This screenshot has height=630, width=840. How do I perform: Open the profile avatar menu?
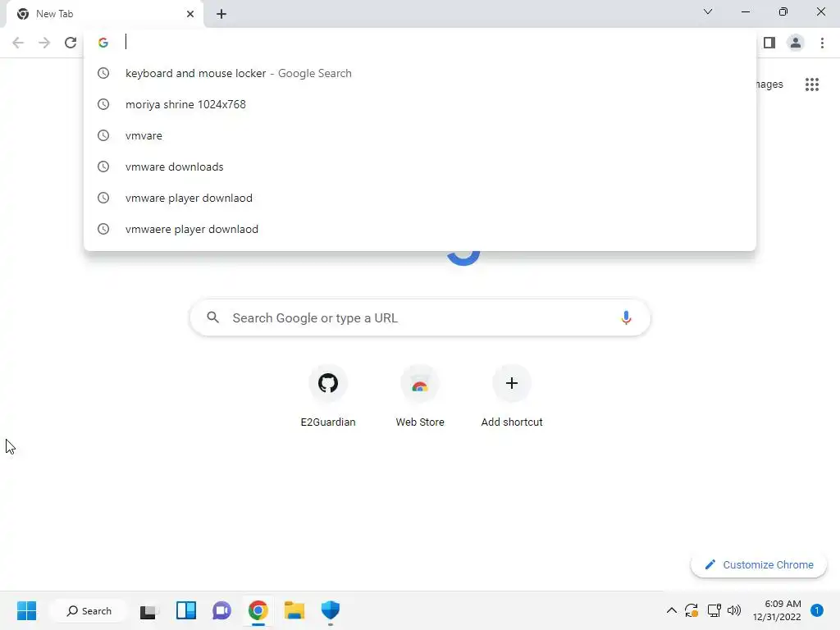click(x=796, y=43)
